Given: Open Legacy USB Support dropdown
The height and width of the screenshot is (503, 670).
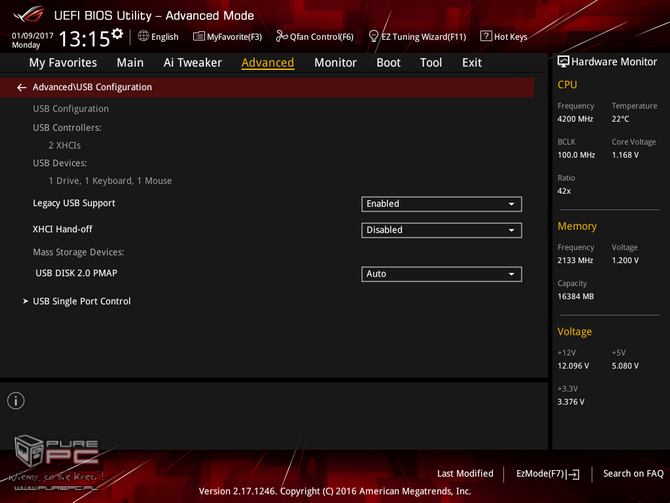Looking at the screenshot, I should point(441,204).
